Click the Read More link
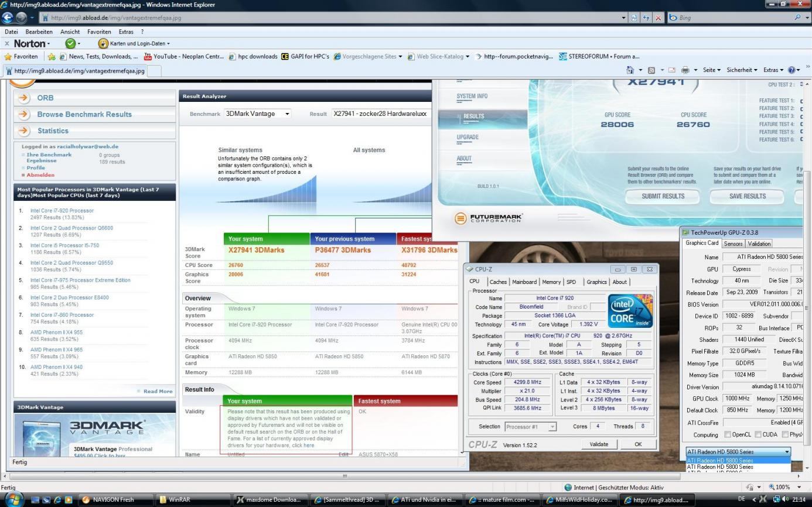This screenshot has width=812, height=507. point(158,391)
